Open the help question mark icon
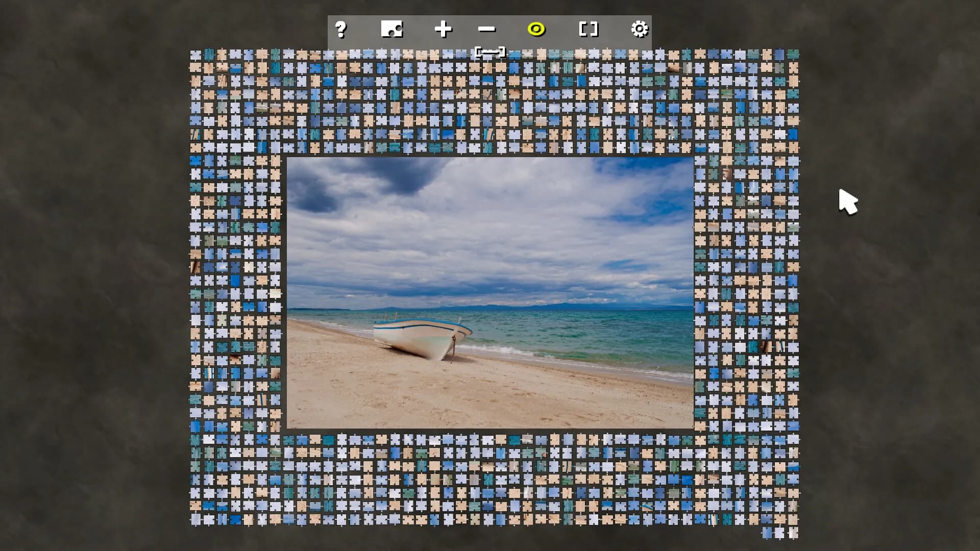 341,30
